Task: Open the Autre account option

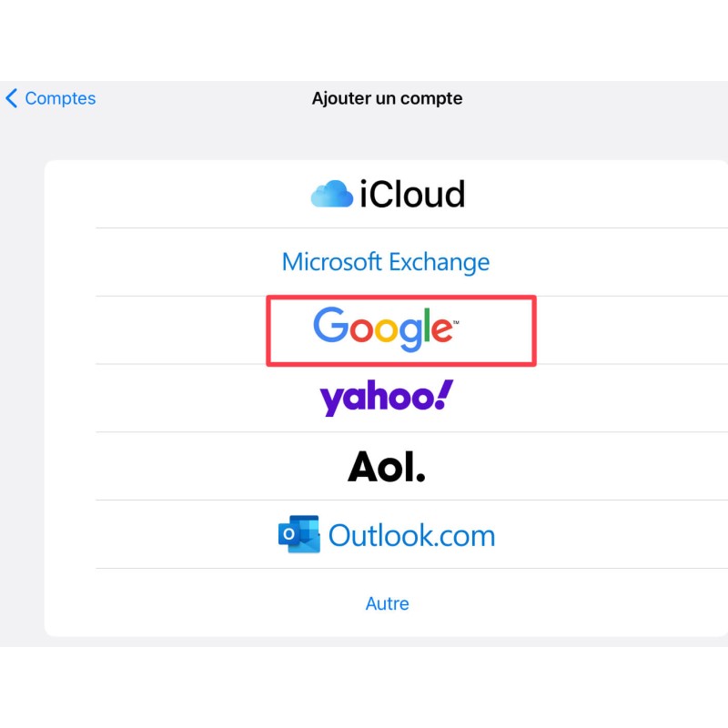Action: (387, 603)
